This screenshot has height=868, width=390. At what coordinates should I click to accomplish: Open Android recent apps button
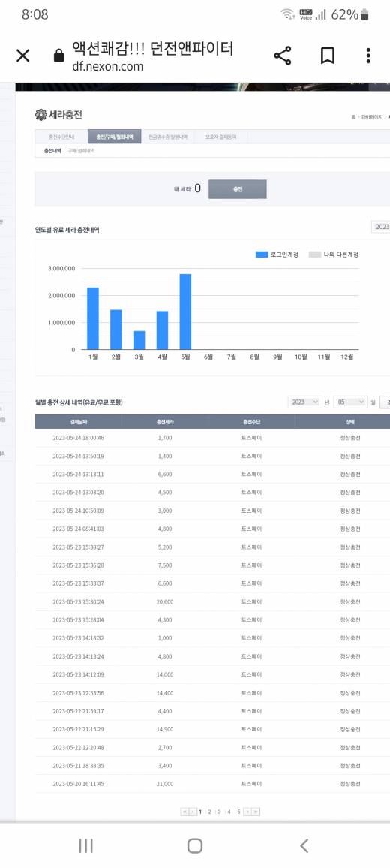coord(85,845)
